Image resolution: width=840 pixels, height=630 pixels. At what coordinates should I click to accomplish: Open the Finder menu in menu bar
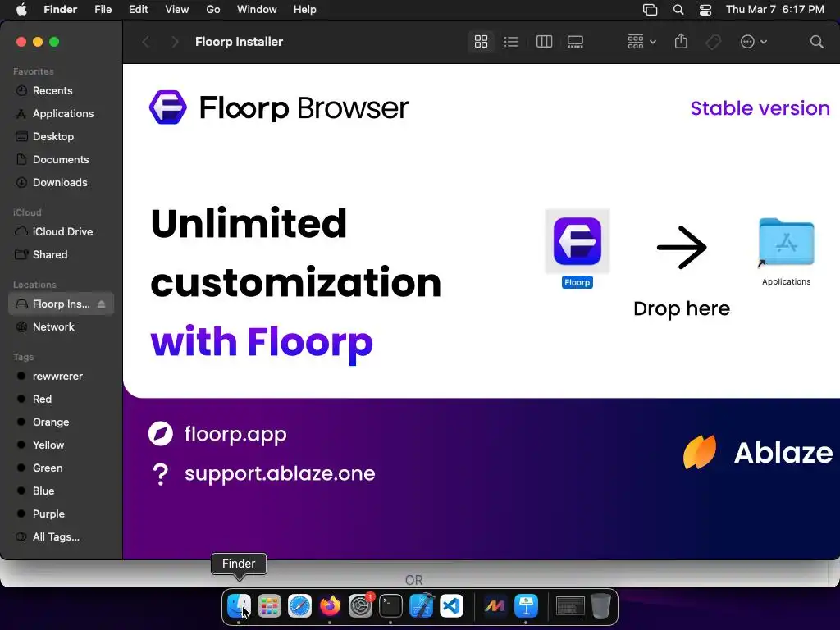click(60, 10)
